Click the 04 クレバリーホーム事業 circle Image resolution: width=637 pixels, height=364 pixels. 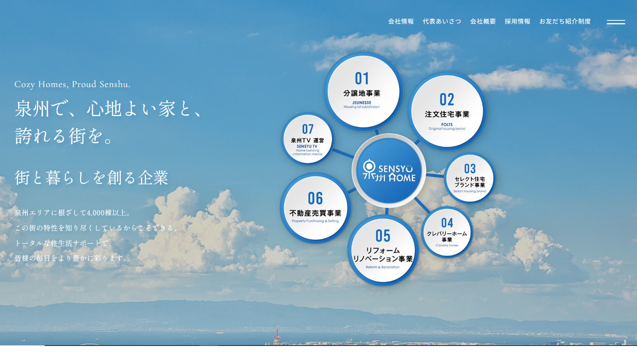pos(447,232)
